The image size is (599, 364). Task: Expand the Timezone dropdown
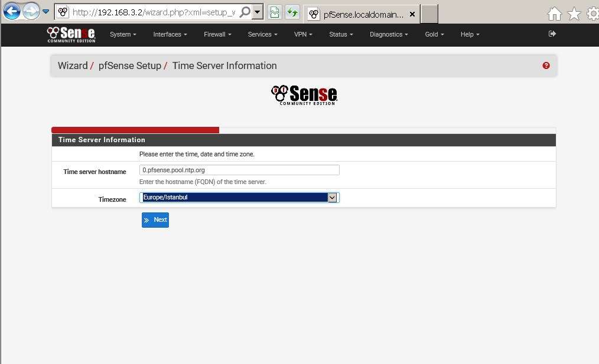tap(333, 198)
